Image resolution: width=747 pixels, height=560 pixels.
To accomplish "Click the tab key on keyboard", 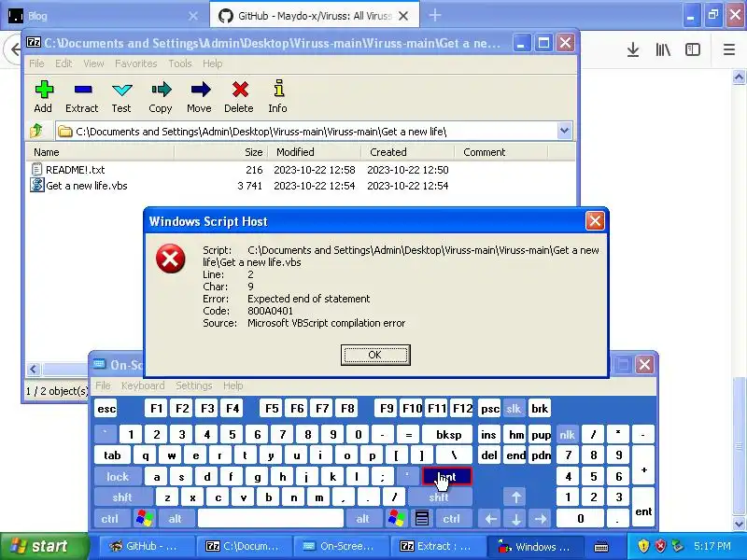I will 112,455.
